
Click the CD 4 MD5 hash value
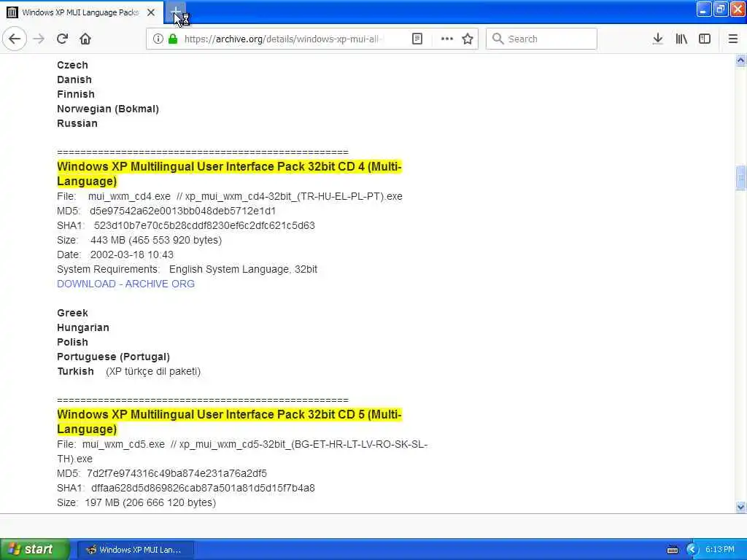click(182, 211)
